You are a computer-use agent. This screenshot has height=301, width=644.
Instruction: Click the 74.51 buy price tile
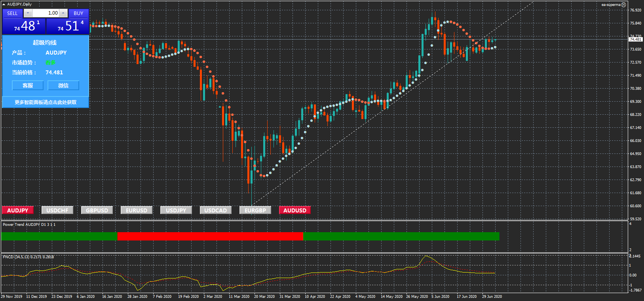point(68,26)
